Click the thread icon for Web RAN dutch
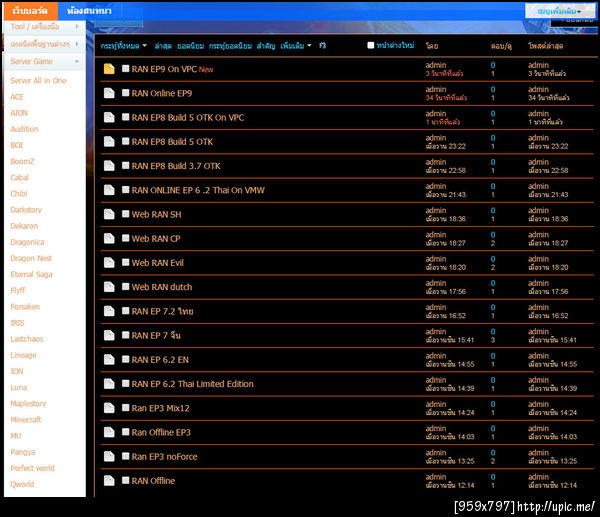 [x=109, y=287]
